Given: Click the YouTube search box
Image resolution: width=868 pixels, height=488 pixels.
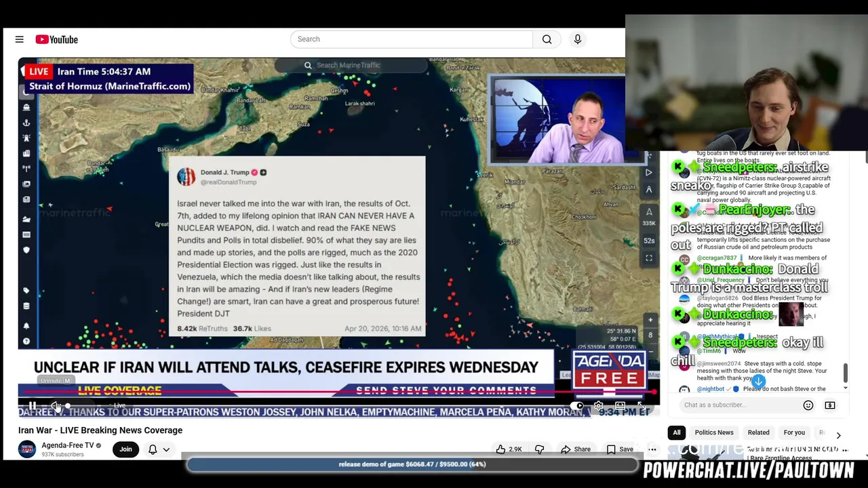Looking at the screenshot, I should (x=412, y=39).
